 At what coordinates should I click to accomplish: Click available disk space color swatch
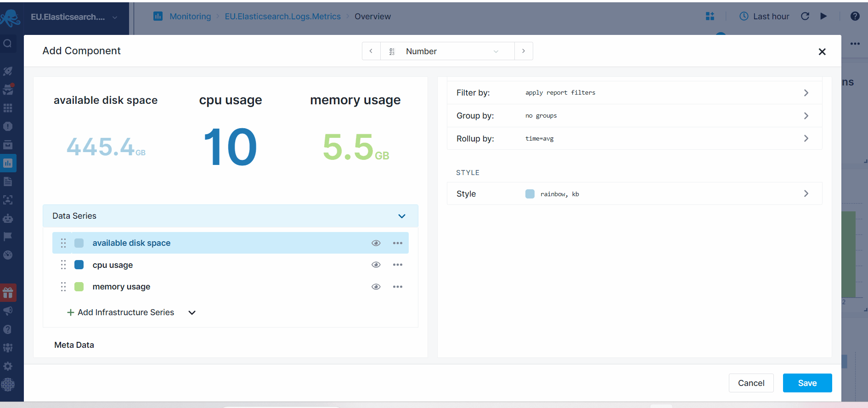(79, 243)
